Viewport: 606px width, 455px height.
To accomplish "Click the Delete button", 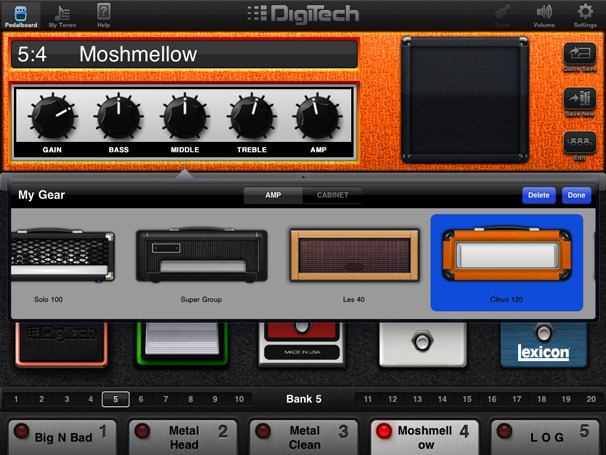I will pyautogui.click(x=539, y=195).
